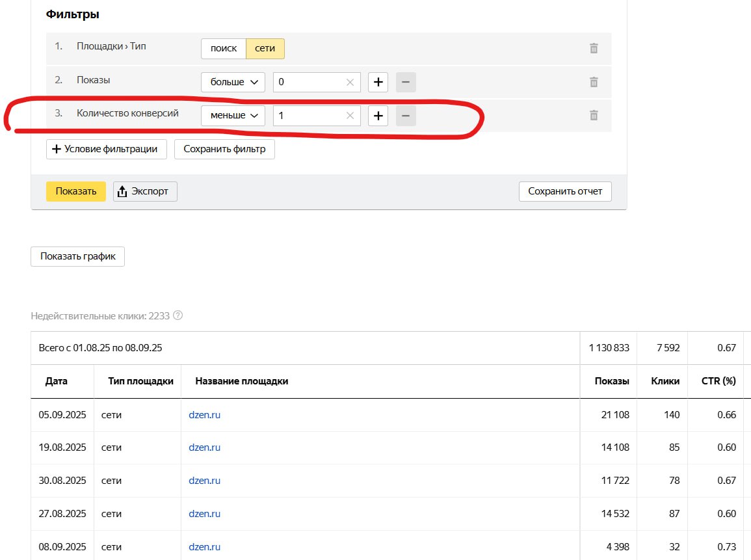Open the больше condition dropdown
The image size is (751, 560).
pyautogui.click(x=233, y=82)
